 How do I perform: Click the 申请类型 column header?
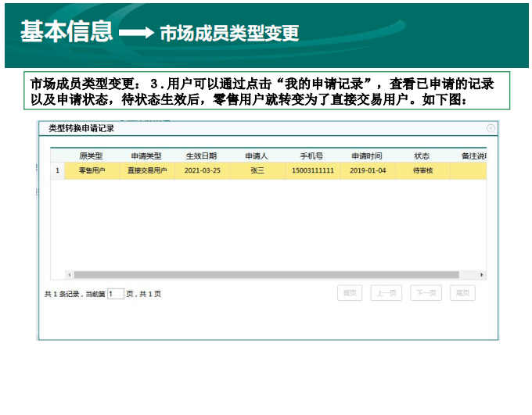coord(146,156)
